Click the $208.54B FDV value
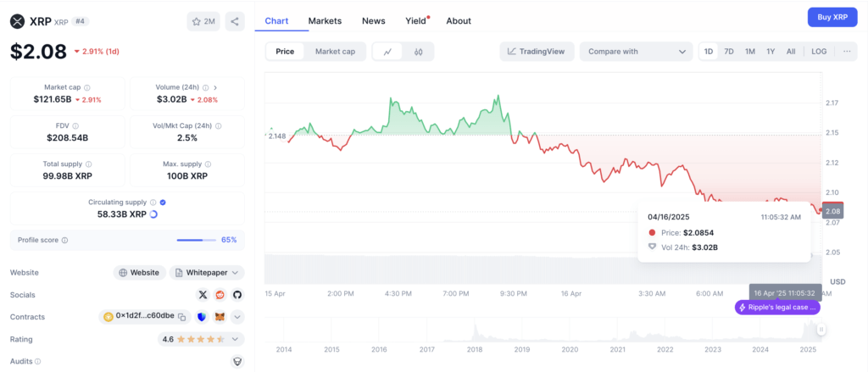Image resolution: width=868 pixels, height=372 pixels. [68, 138]
